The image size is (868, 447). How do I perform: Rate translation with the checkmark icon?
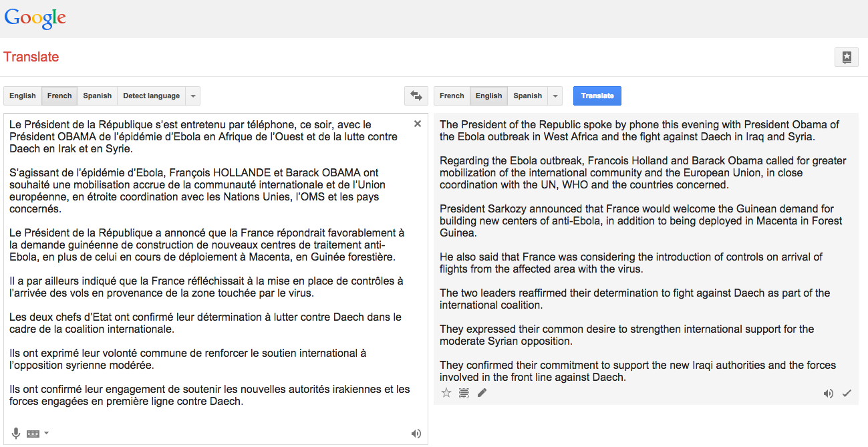847,394
